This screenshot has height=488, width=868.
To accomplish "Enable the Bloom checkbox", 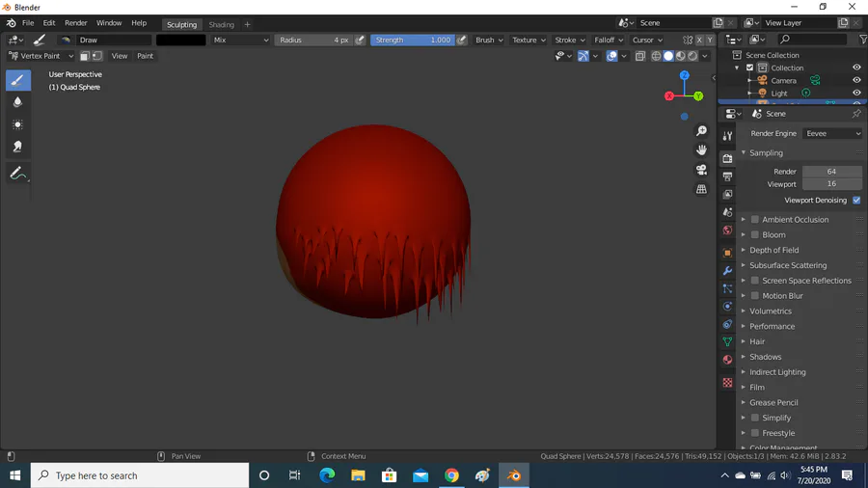I will [755, 235].
